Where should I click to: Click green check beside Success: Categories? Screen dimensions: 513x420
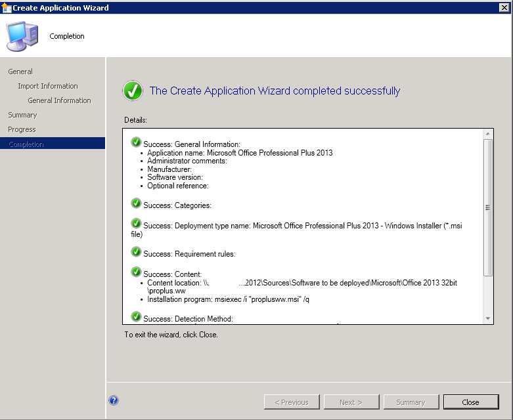[x=136, y=203]
